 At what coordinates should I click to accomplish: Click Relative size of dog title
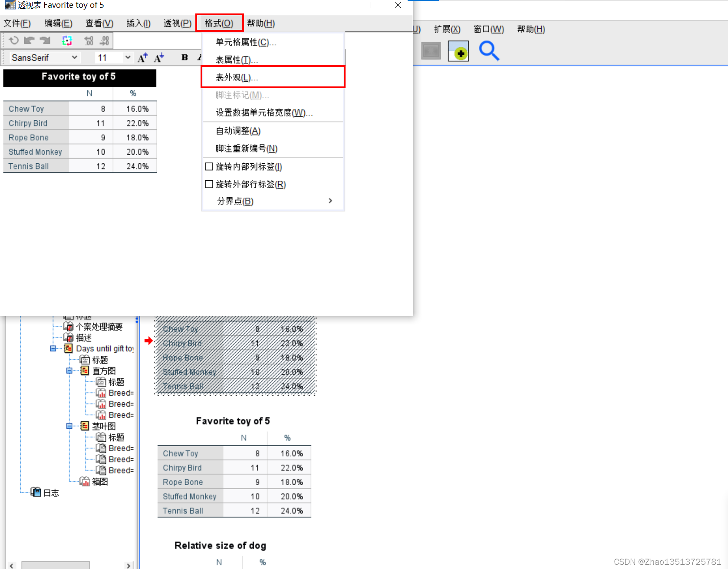[220, 546]
